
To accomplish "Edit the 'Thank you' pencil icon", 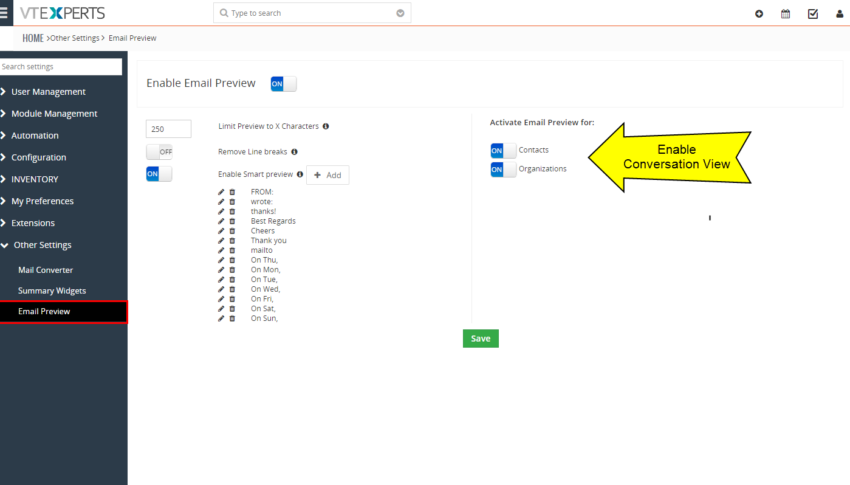I will 221,241.
